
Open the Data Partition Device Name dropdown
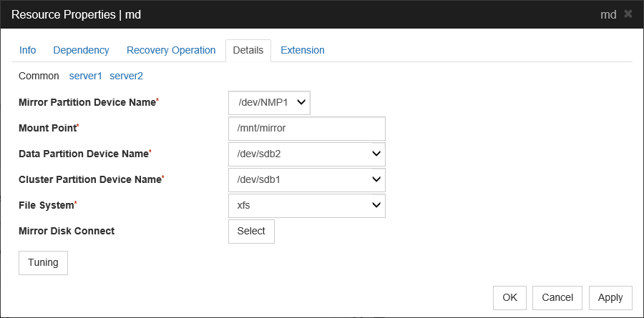tap(306, 154)
